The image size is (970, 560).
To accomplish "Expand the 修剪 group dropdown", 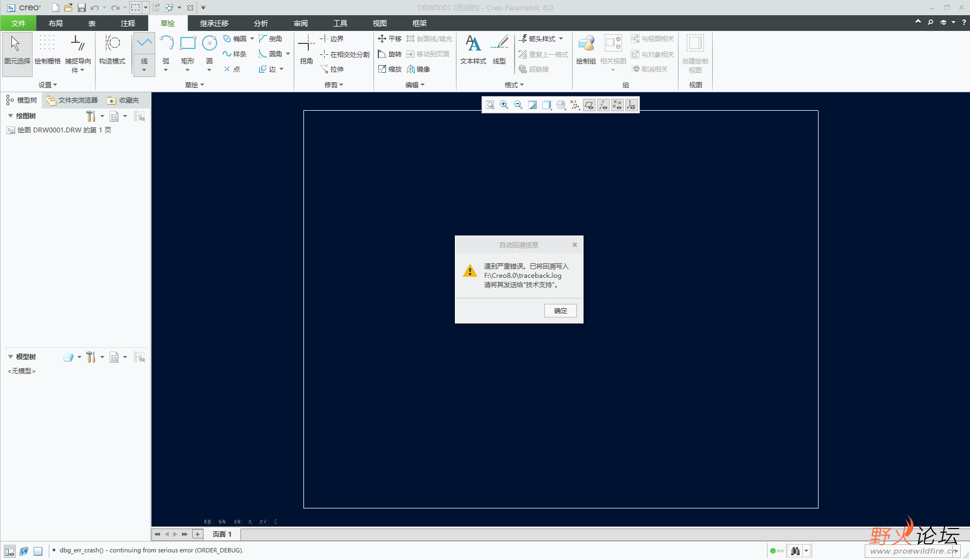I will coord(334,85).
